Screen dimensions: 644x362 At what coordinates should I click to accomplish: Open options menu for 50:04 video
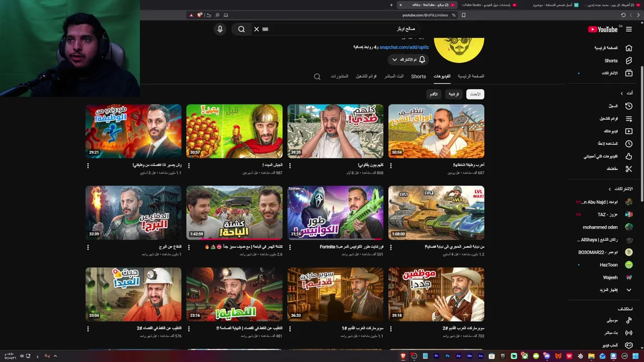point(391,165)
